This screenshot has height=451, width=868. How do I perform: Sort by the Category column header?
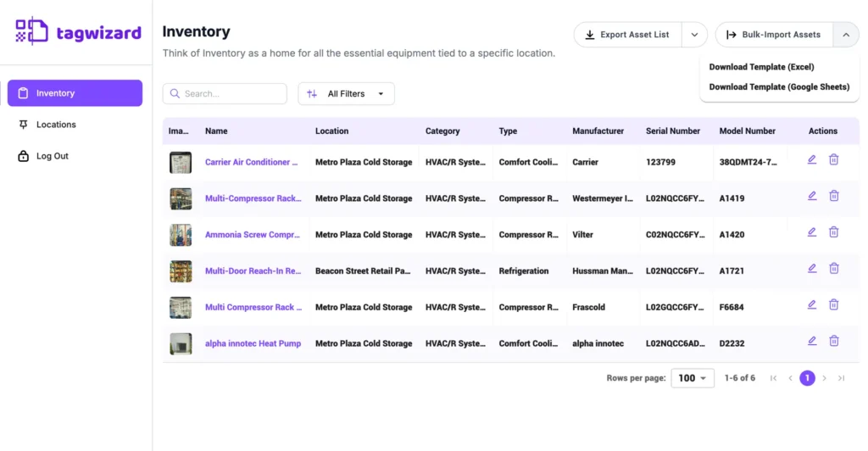[442, 131]
